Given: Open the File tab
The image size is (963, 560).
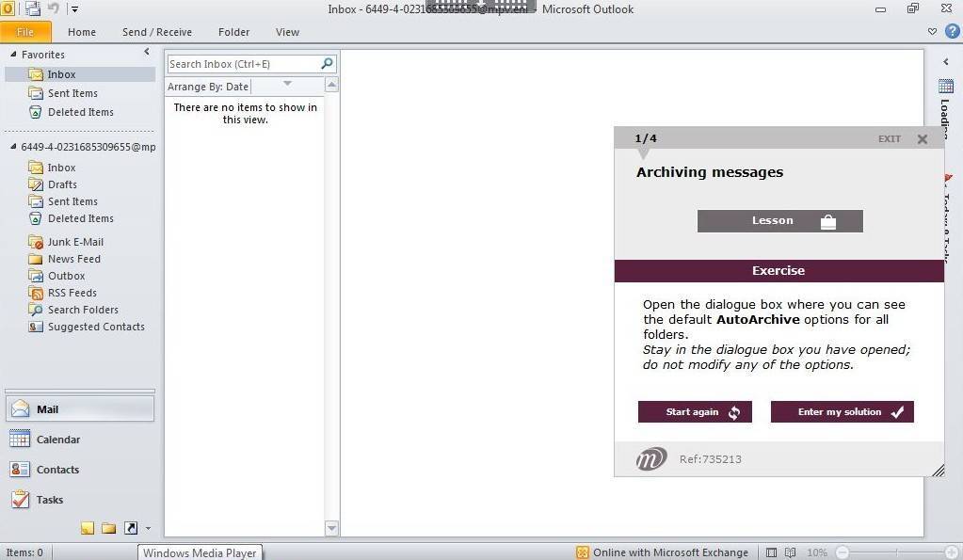Looking at the screenshot, I should coord(25,32).
